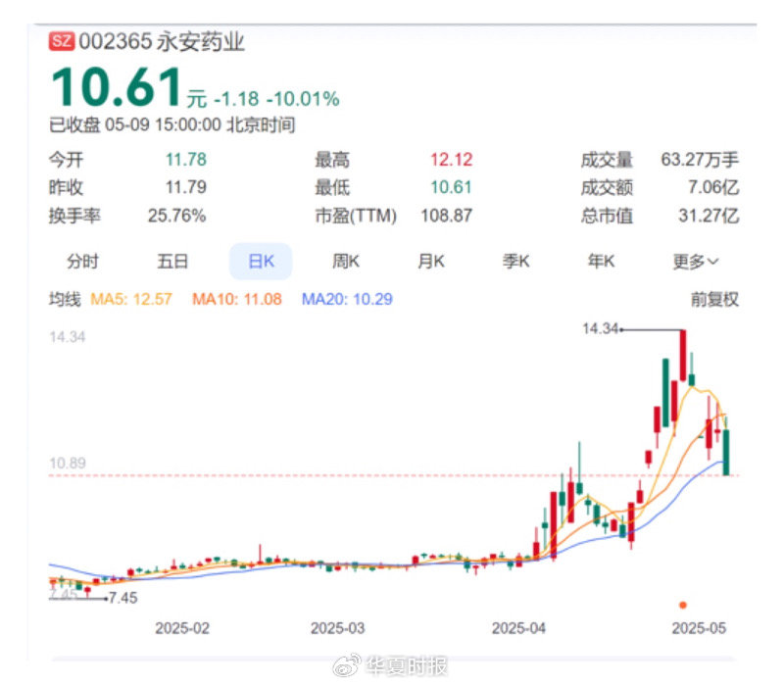Select the 日K daily candlestick tab
The height and width of the screenshot is (686, 784).
[260, 261]
